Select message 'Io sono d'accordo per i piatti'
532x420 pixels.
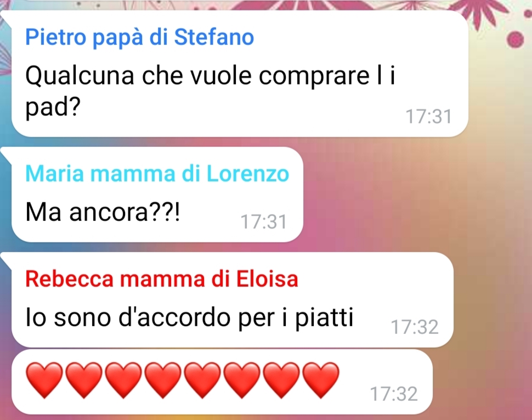189,318
